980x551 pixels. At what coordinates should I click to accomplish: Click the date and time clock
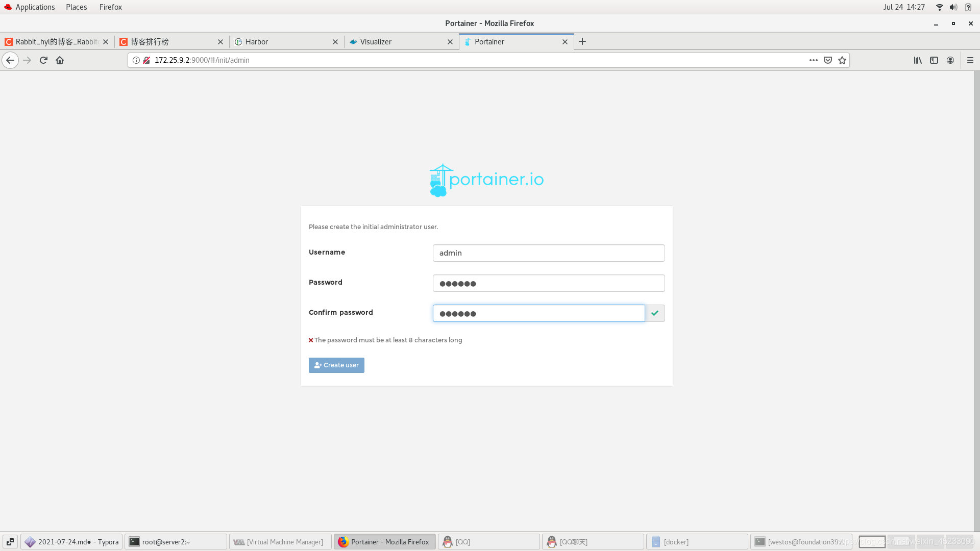click(x=904, y=7)
